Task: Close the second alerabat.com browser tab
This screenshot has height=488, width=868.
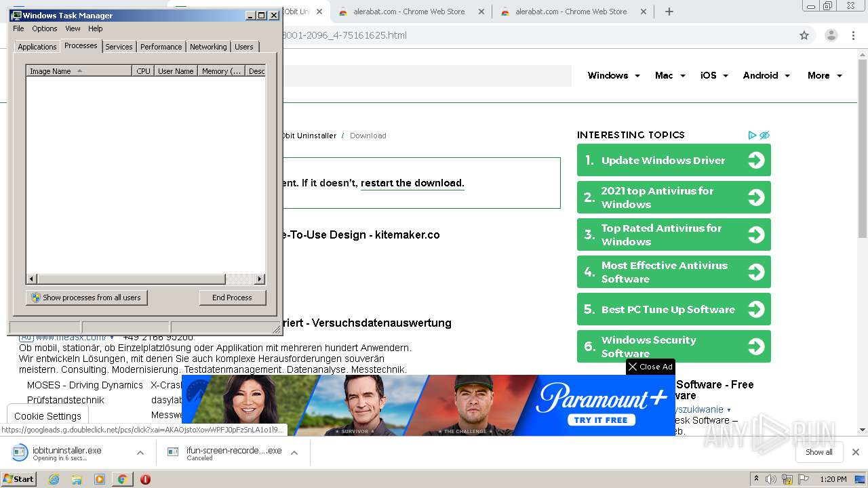Action: point(644,12)
